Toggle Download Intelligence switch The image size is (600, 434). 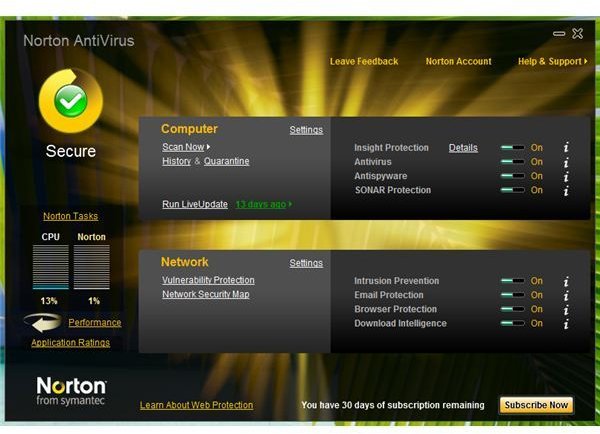click(x=512, y=323)
